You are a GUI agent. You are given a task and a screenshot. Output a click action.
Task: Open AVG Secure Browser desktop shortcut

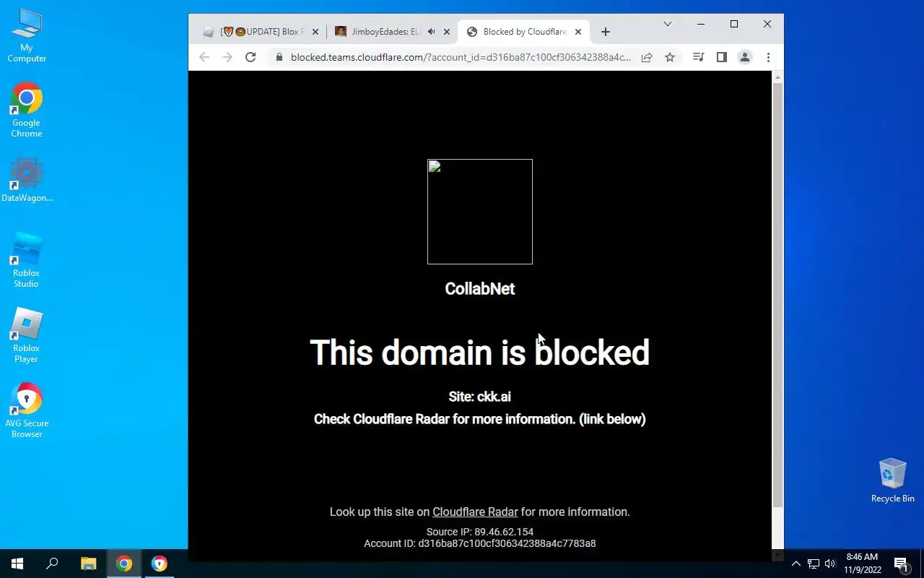[27, 411]
